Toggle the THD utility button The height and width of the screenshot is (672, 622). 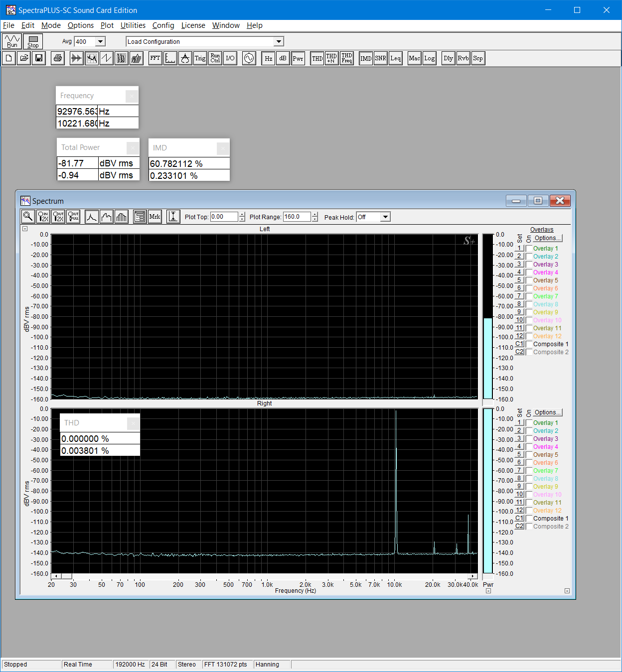click(317, 58)
